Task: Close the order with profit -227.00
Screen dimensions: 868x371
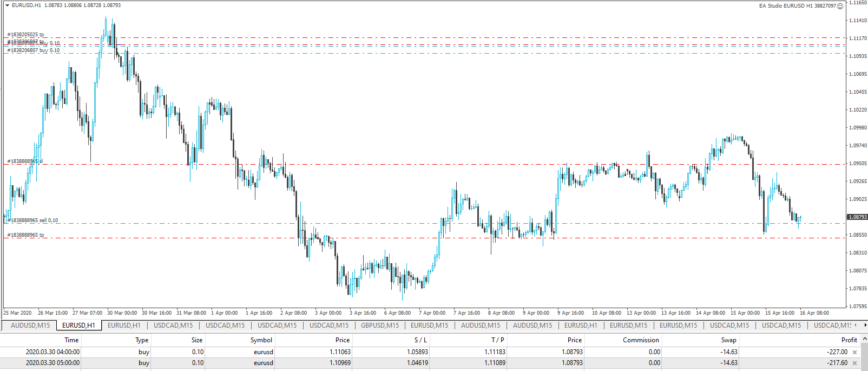Action: pos(855,352)
